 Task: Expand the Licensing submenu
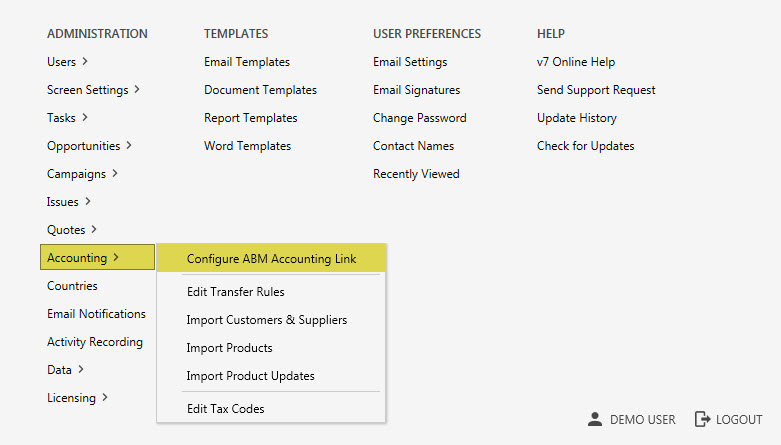(77, 398)
